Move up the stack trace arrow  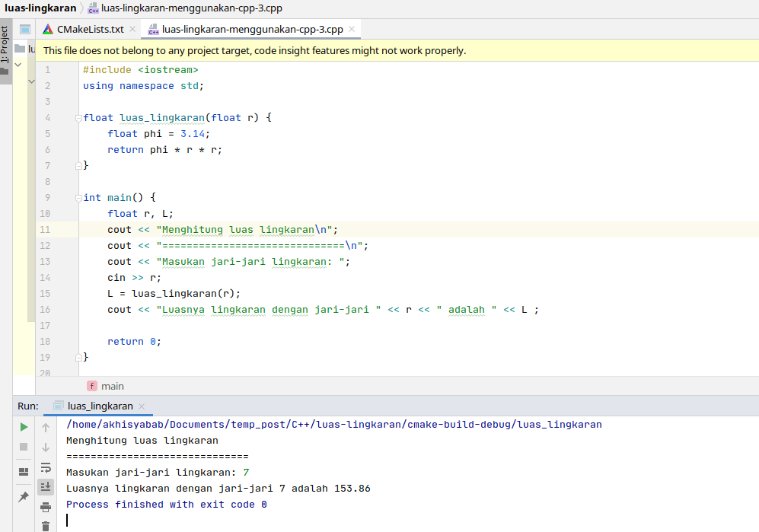tap(46, 428)
